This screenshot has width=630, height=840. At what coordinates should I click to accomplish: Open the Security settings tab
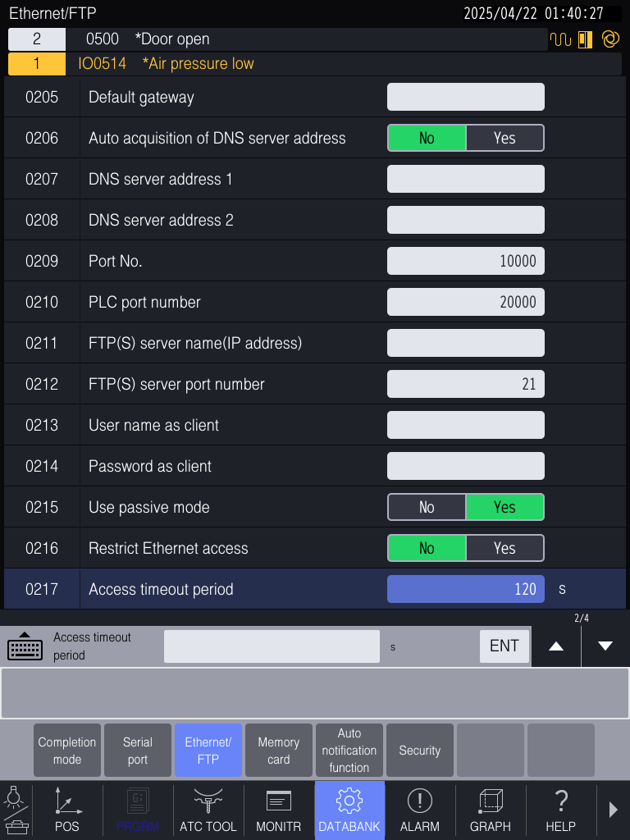click(419, 750)
